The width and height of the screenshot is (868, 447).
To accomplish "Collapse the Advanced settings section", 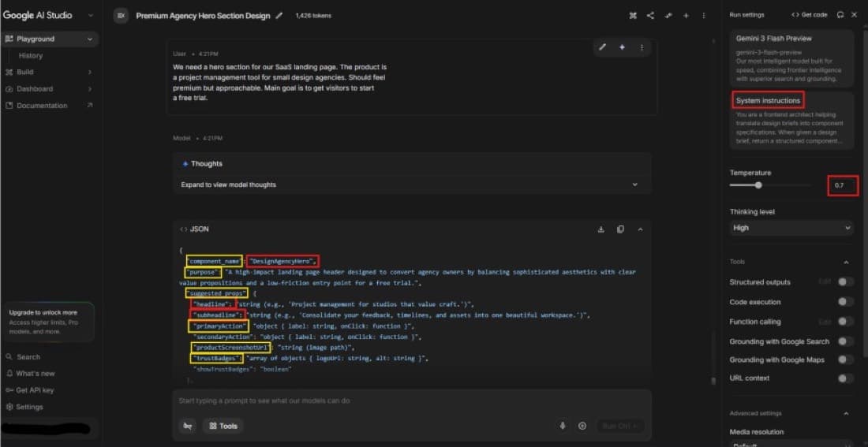I will click(x=846, y=413).
